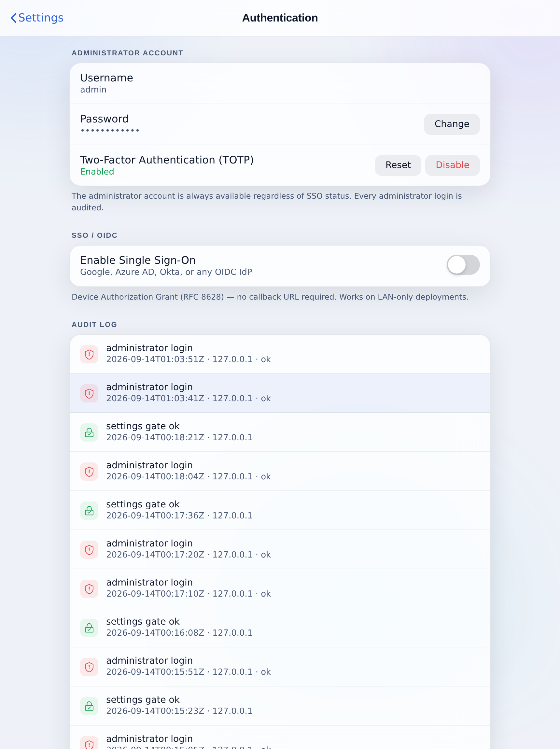Open settings gate ok entry 00:18:21Z
Image resolution: width=560 pixels, height=749 pixels.
tap(280, 432)
